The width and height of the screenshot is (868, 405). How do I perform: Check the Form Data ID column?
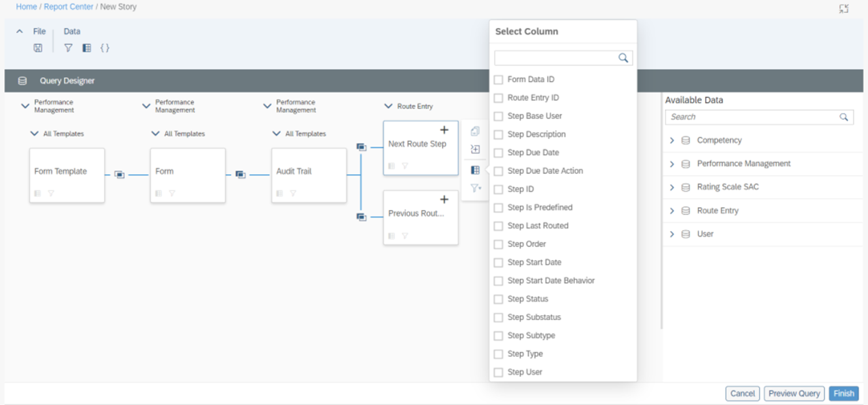click(x=499, y=80)
